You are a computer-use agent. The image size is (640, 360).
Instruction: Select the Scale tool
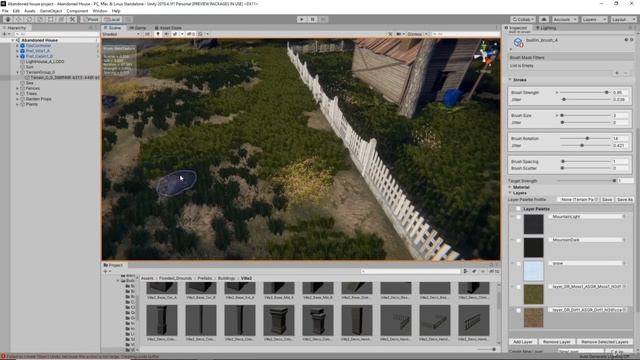coord(40,19)
